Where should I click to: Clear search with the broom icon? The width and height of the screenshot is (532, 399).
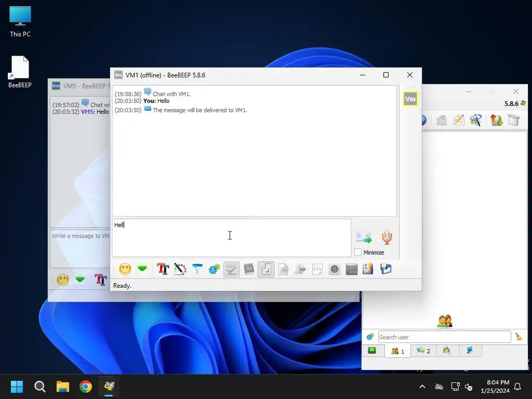(518, 337)
